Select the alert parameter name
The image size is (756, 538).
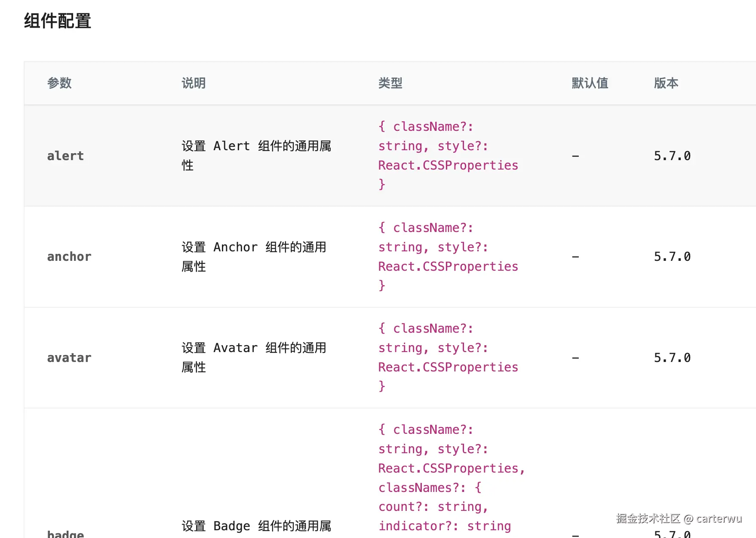65,156
